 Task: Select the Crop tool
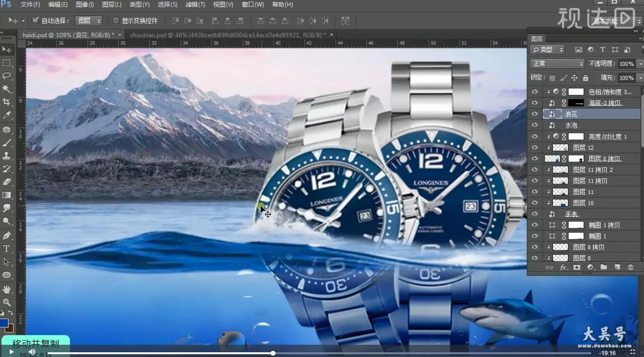click(7, 102)
